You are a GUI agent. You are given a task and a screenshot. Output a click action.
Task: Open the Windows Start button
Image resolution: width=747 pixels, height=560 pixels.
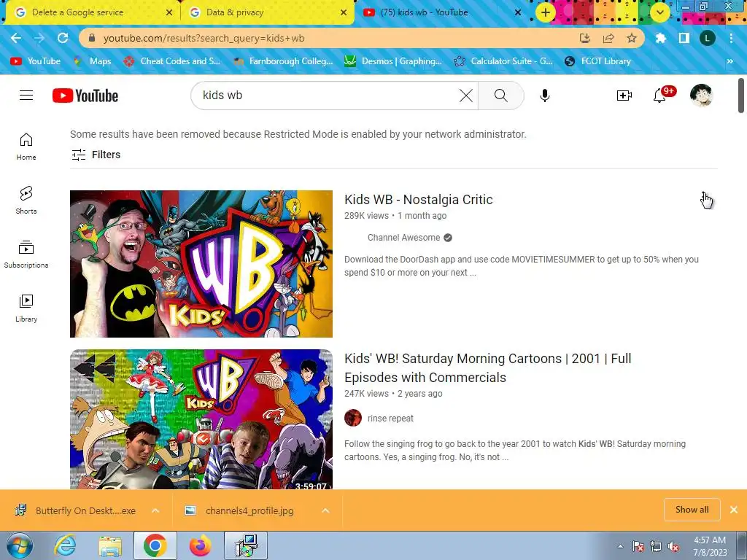tap(19, 545)
